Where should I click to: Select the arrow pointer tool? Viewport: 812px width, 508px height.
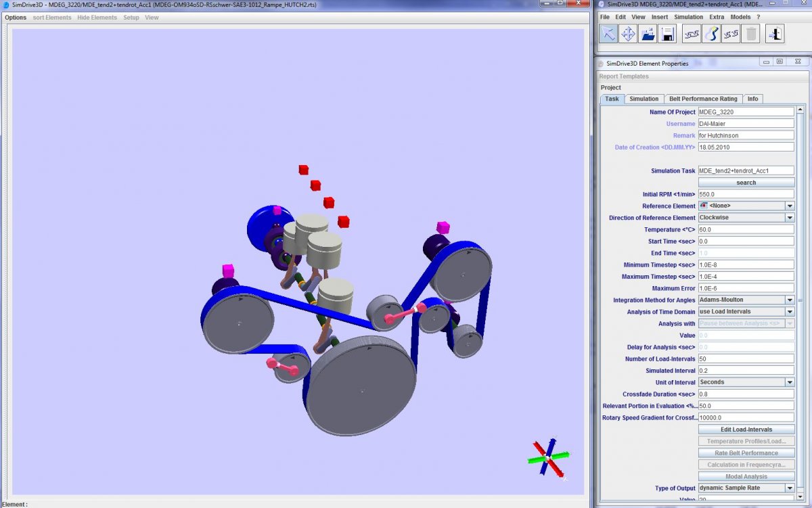coord(608,34)
